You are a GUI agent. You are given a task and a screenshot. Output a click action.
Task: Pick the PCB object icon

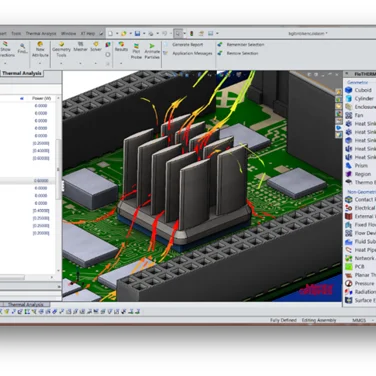coord(349,267)
